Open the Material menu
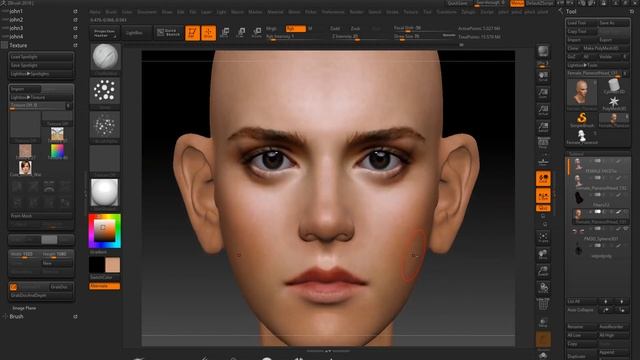Image resolution: width=640 pixels, height=360 pixels. (x=275, y=12)
